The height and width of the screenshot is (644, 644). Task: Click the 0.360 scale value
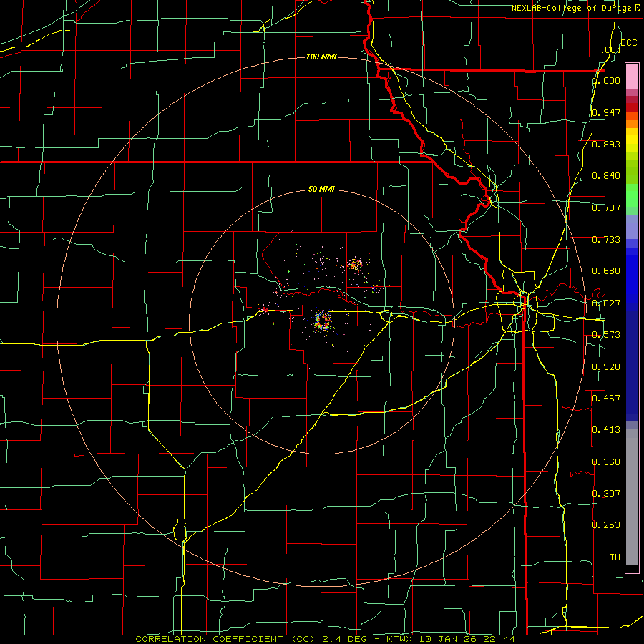tap(606, 462)
